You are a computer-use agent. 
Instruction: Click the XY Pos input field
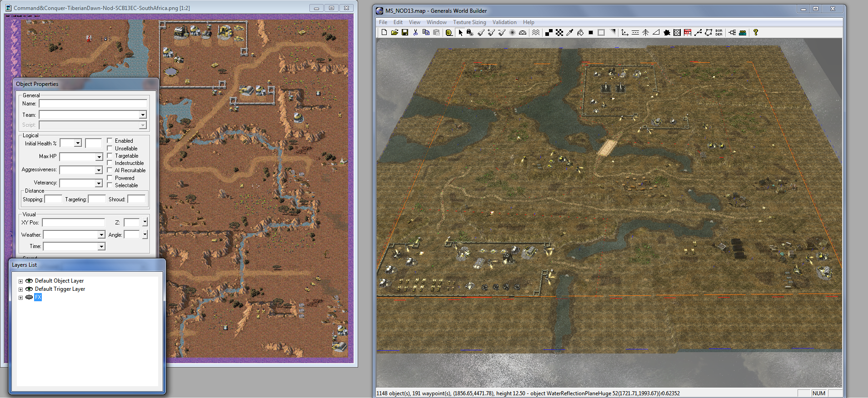pyautogui.click(x=74, y=222)
